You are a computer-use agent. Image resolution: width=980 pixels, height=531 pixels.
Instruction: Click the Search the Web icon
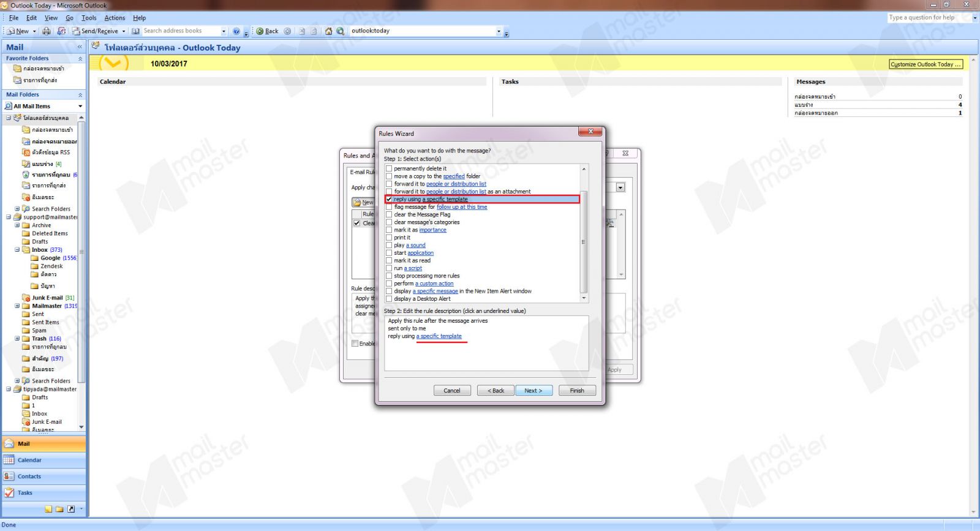tap(341, 31)
